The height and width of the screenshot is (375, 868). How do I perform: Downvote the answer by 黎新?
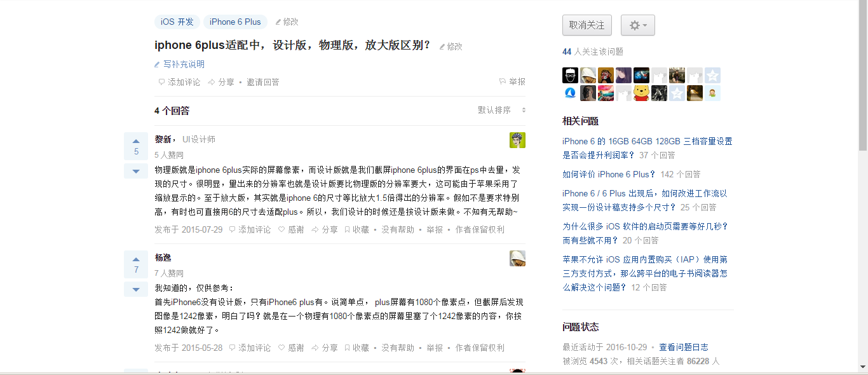pos(136,171)
